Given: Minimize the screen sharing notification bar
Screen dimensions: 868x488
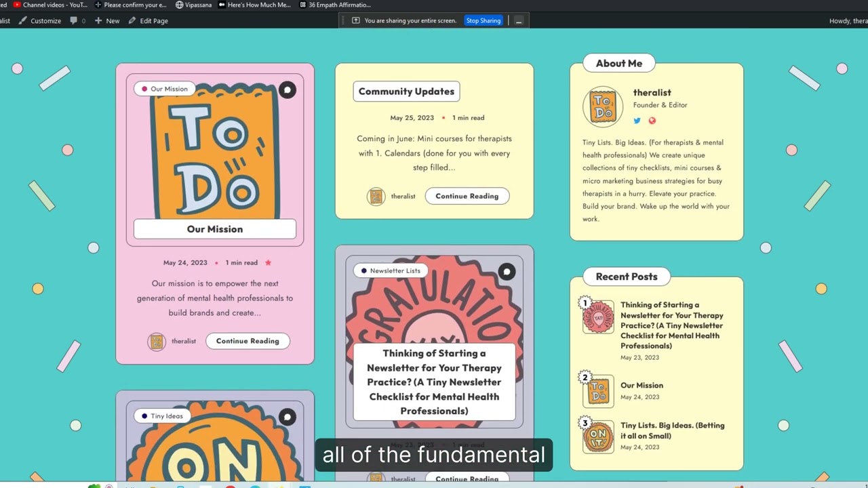Looking at the screenshot, I should tap(519, 21).
